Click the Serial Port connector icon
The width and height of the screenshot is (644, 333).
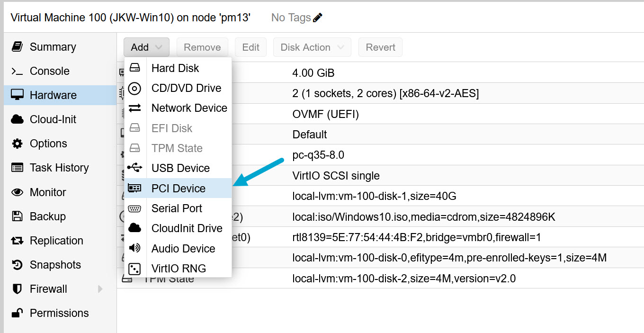(135, 208)
